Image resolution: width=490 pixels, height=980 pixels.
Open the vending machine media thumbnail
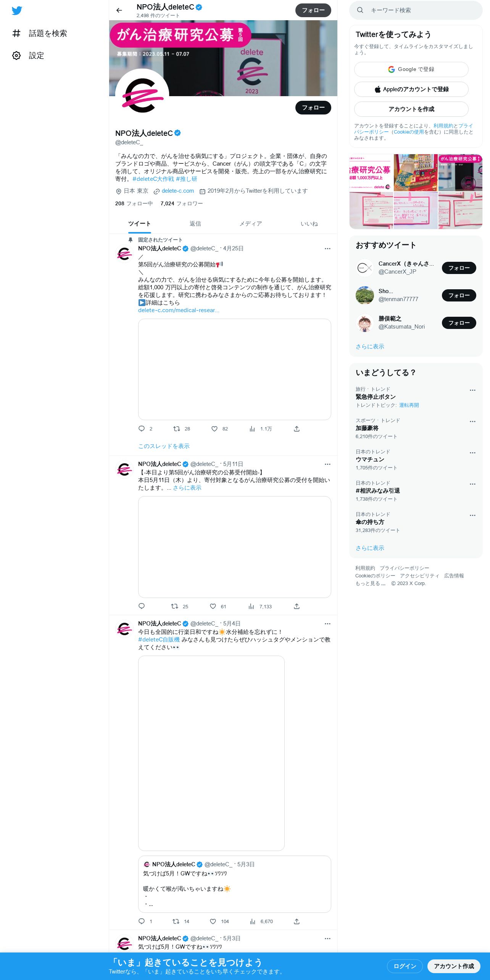[416, 172]
